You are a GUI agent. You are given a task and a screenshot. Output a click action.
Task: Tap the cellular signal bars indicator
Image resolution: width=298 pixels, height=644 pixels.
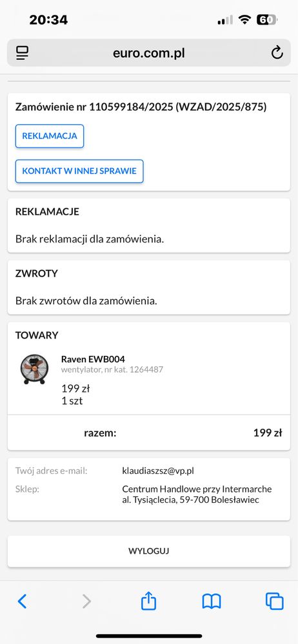[x=225, y=20]
